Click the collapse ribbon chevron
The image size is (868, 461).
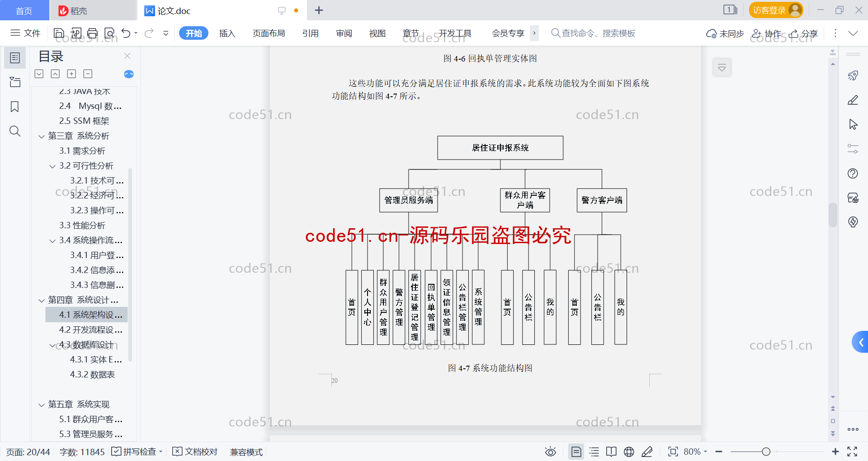[x=853, y=33]
